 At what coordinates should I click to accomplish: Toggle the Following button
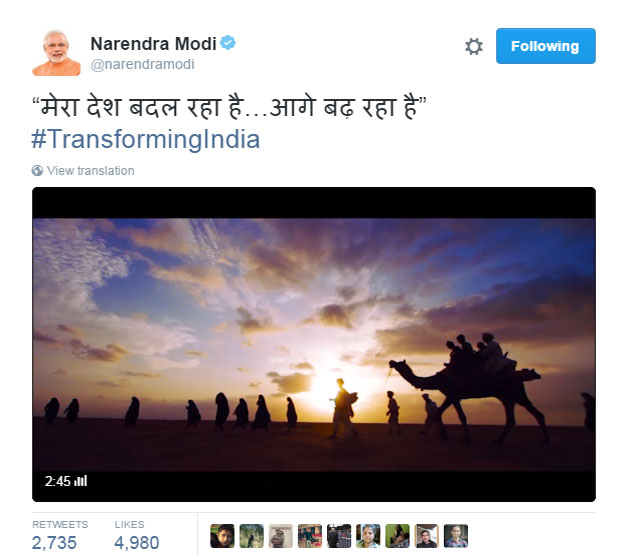click(546, 46)
